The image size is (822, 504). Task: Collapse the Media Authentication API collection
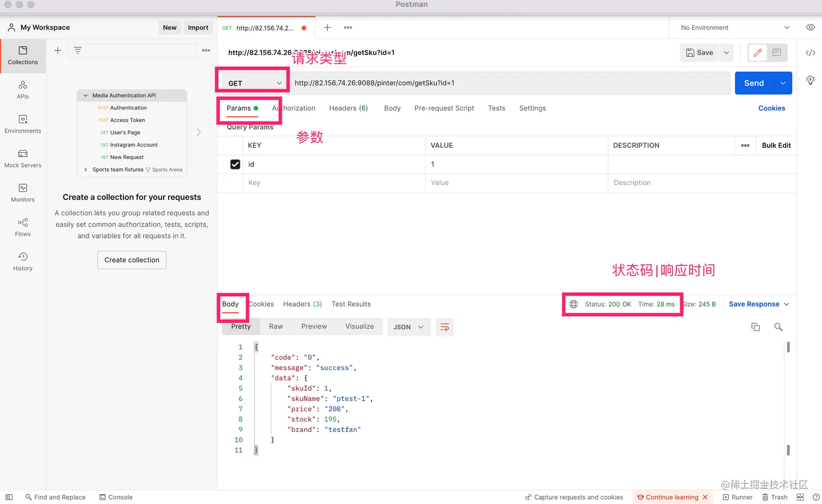pos(85,96)
